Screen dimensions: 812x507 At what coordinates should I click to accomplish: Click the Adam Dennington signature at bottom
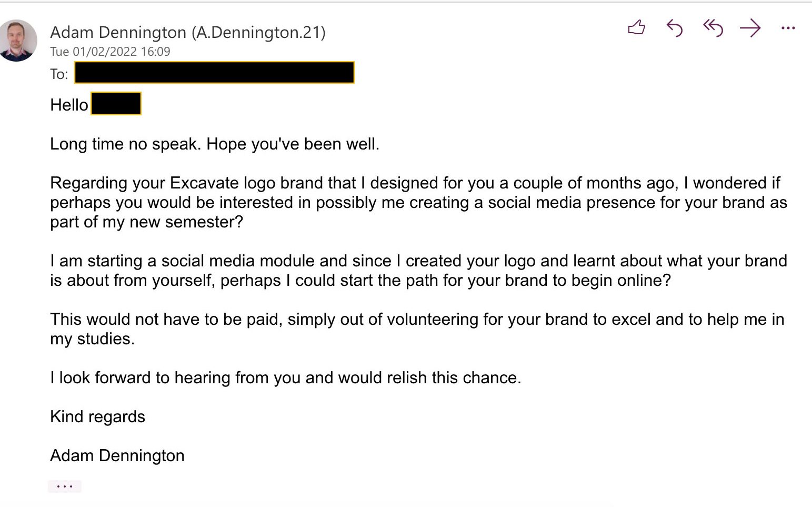(x=117, y=455)
